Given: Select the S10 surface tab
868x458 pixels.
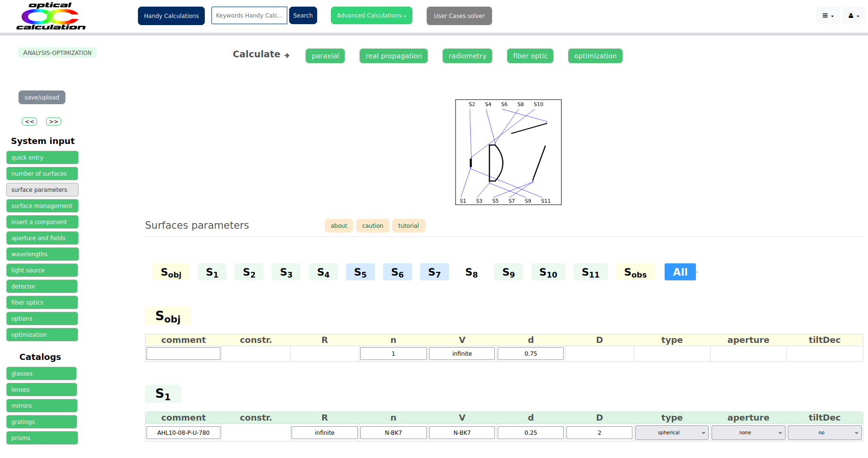Looking at the screenshot, I should [548, 272].
